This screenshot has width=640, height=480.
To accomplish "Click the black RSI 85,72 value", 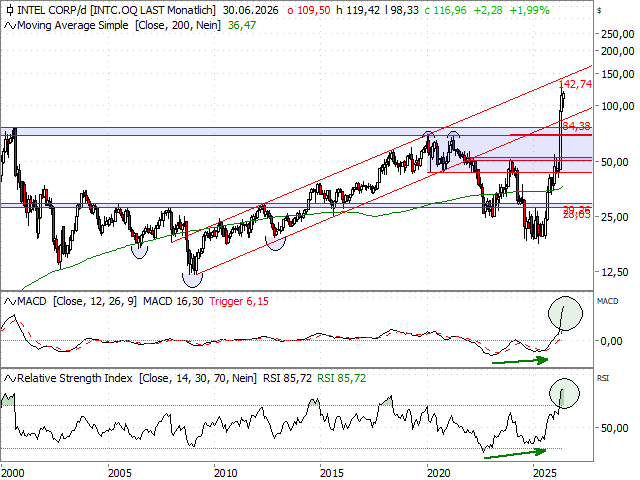I will click(287, 379).
